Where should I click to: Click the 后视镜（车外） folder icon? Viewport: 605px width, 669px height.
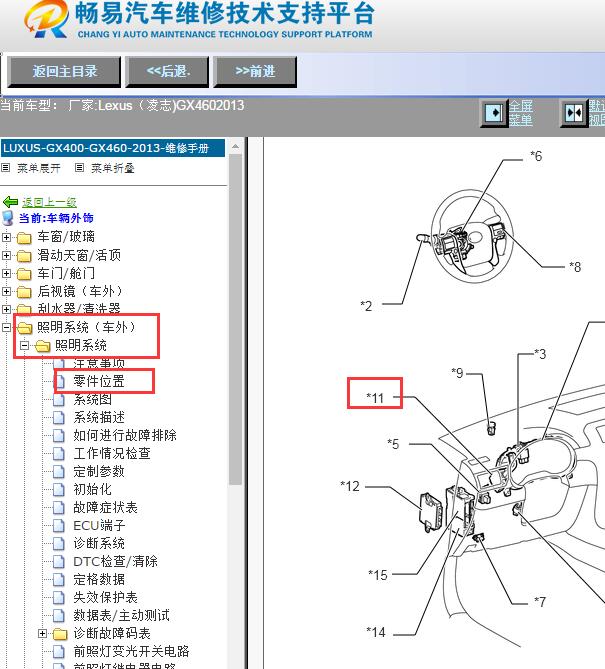click(24, 292)
